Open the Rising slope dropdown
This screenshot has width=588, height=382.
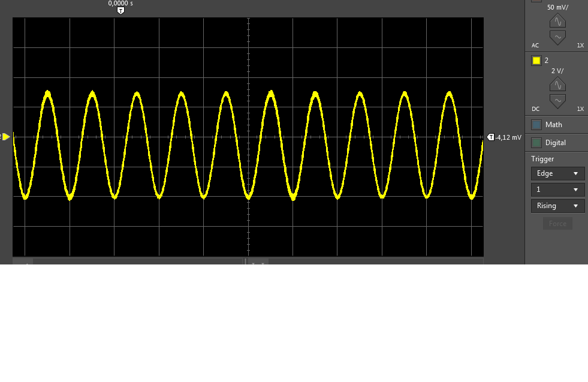557,206
